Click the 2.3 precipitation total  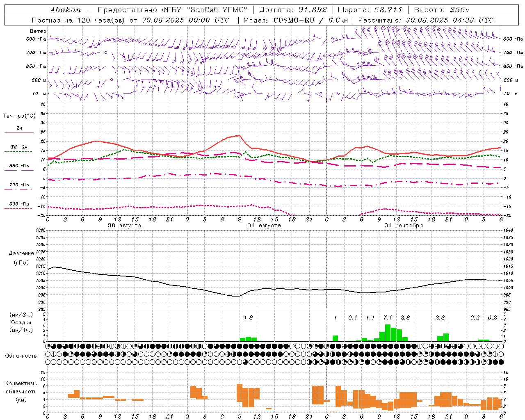tap(440, 317)
